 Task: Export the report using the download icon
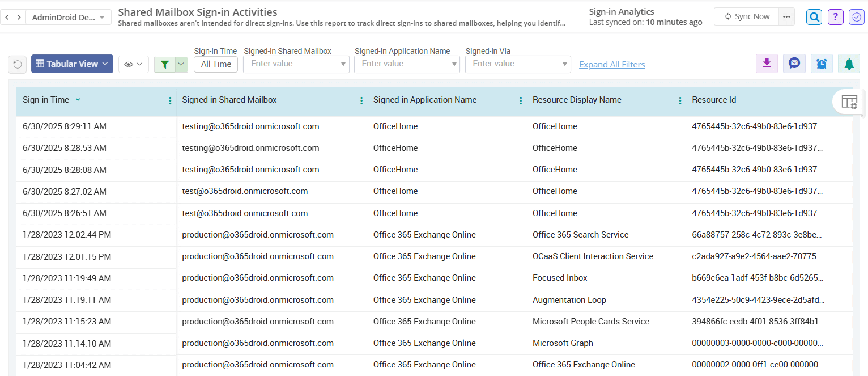[767, 64]
